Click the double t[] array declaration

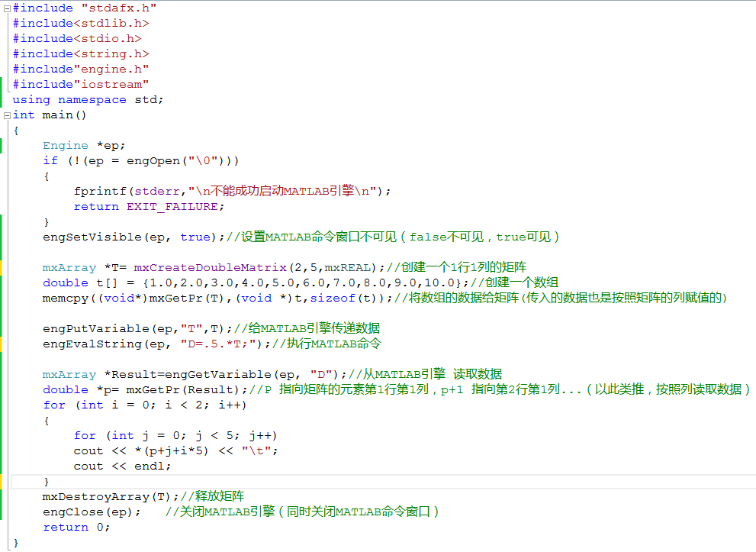[x=301, y=282]
